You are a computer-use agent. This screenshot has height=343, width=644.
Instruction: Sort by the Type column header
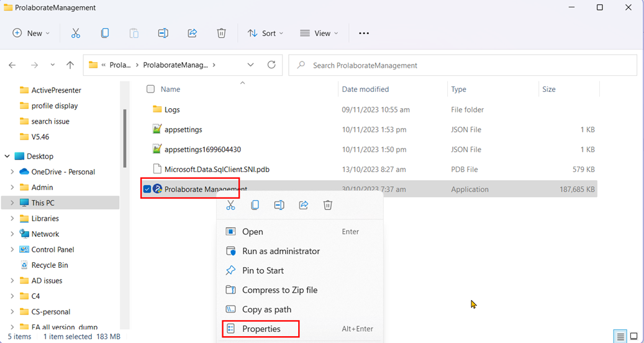pos(458,89)
